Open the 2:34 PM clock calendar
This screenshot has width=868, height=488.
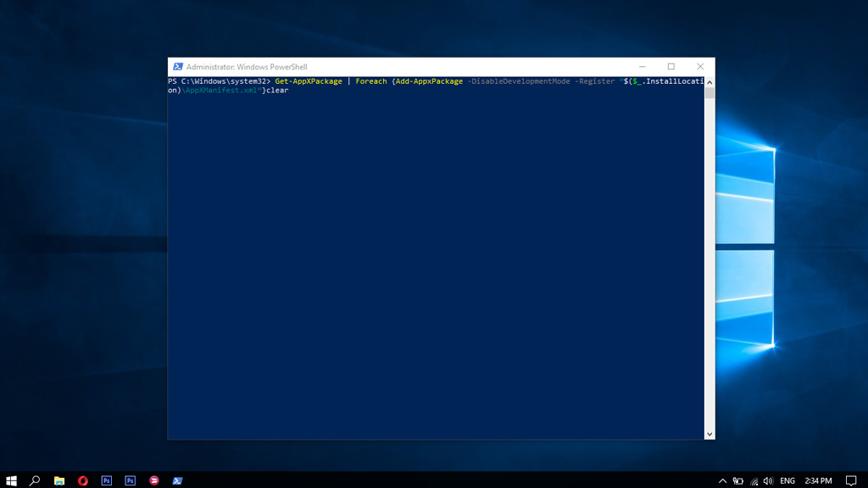[818, 480]
